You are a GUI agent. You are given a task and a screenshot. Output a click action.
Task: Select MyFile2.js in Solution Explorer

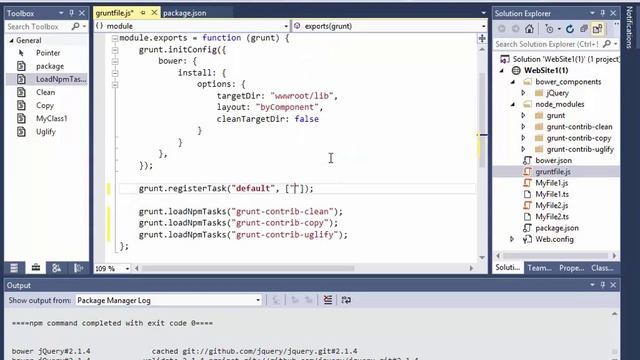[x=552, y=205]
